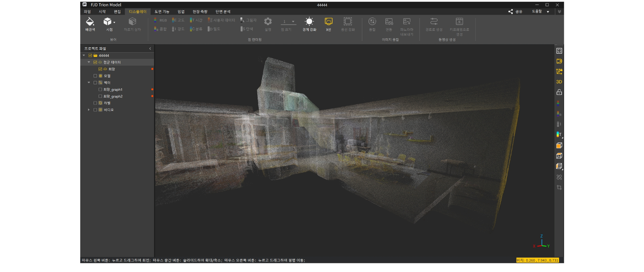Open the 배경색 background color tool
Image resolution: width=644 pixels, height=272 pixels.
[x=90, y=22]
